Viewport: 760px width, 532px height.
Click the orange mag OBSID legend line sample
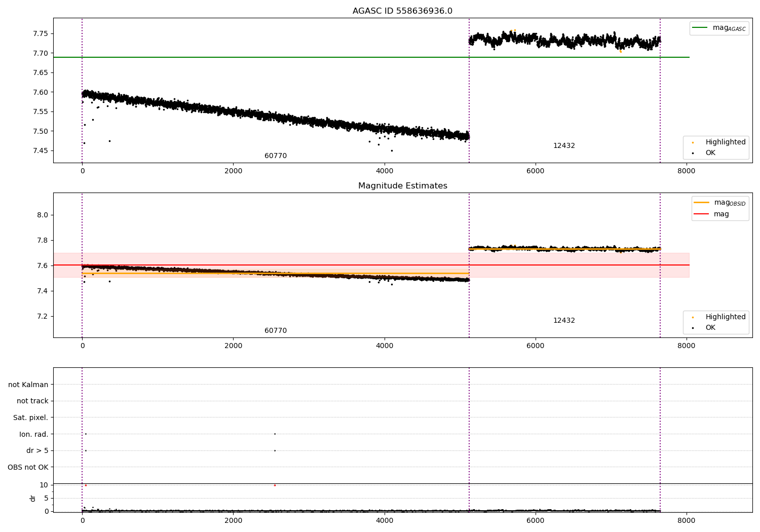coord(701,203)
